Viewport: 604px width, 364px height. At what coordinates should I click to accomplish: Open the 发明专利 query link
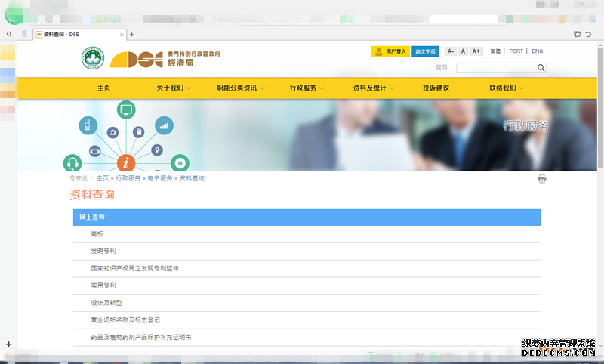point(103,251)
